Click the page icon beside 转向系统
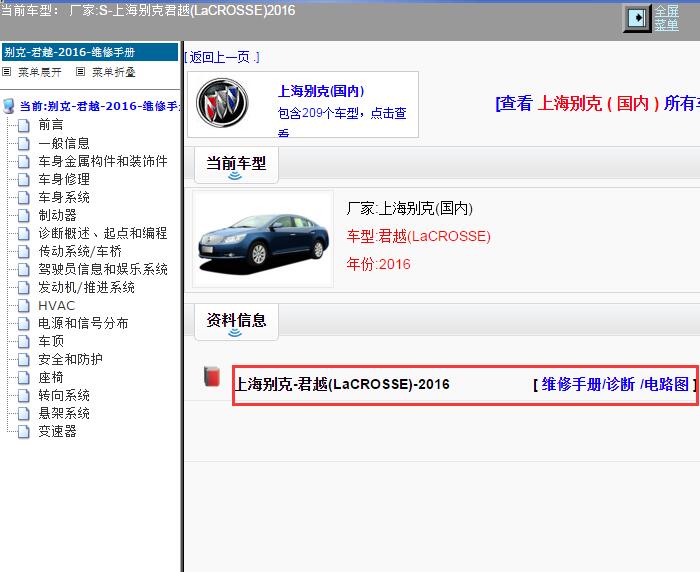Screen dimensions: 700x572 click(x=24, y=396)
